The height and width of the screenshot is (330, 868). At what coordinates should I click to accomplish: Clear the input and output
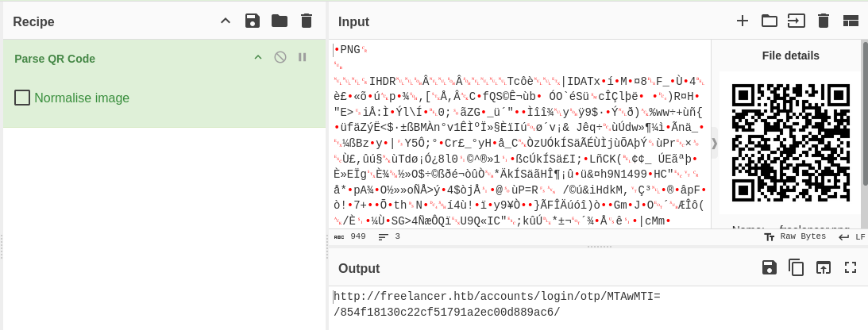pos(824,21)
